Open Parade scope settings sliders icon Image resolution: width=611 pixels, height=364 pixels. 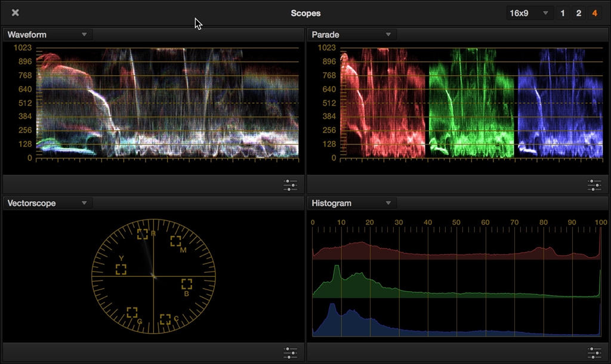(594, 184)
